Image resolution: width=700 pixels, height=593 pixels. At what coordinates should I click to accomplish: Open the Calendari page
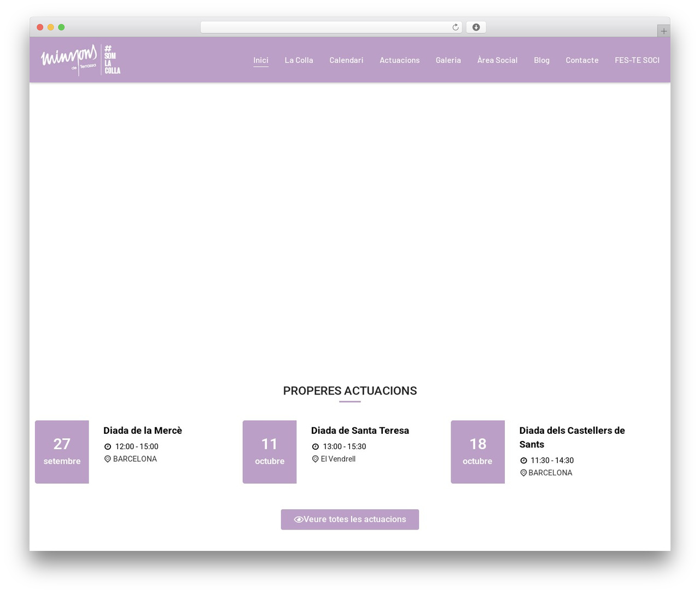pos(346,60)
